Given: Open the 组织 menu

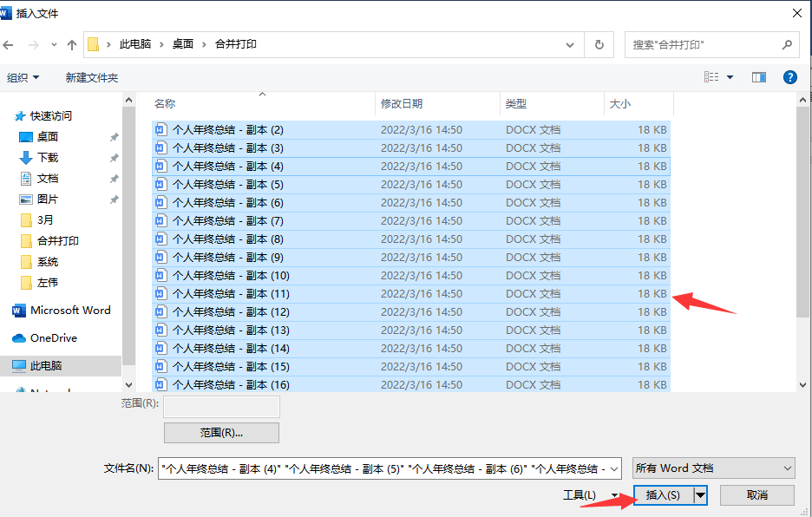Looking at the screenshot, I should [23, 78].
